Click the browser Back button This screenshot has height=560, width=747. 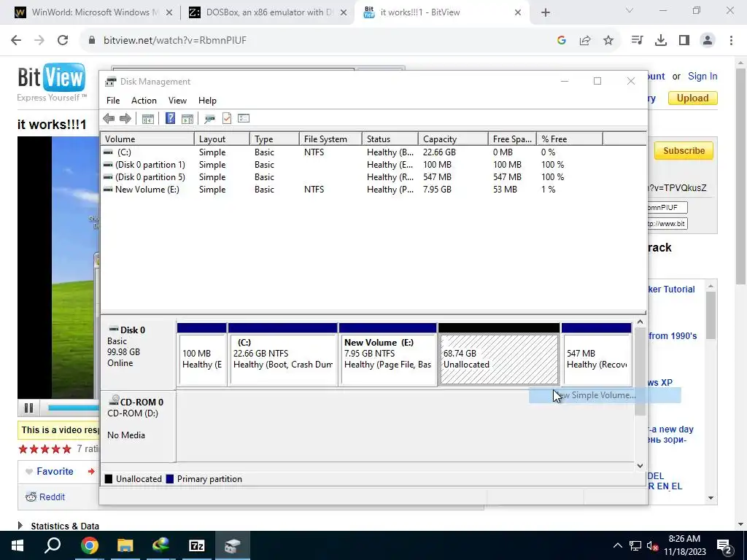click(16, 41)
